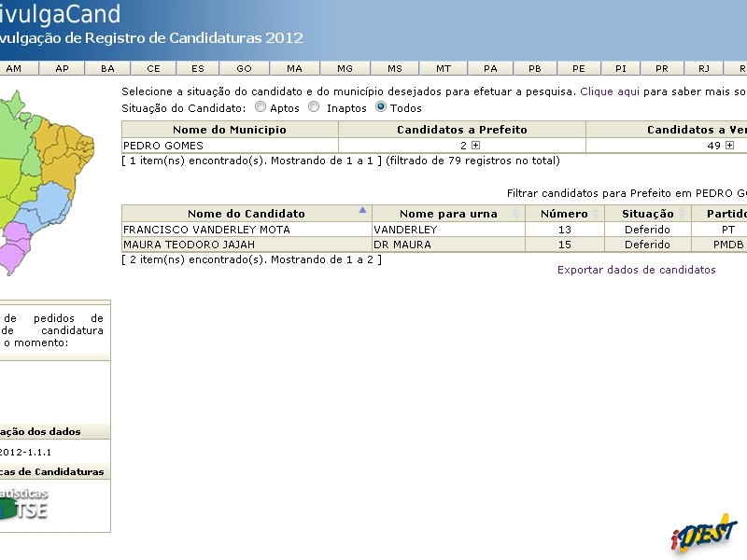This screenshot has width=747, height=560.
Task: Open the AM state tab
Action: [x=14, y=68]
